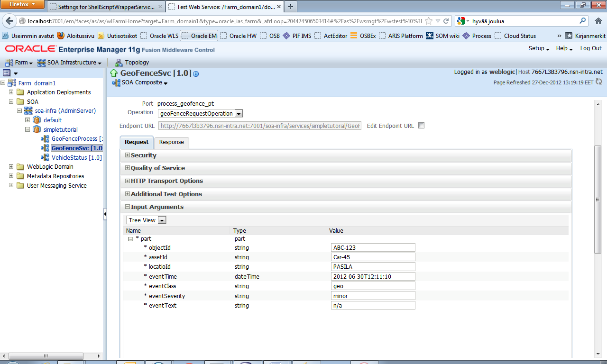This screenshot has height=364, width=607.
Task: Click the reload icon in the URL bar
Action: point(446,21)
